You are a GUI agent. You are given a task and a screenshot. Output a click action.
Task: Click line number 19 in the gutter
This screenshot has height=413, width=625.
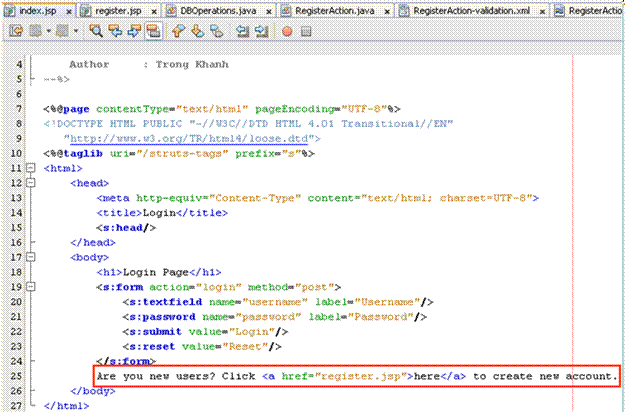16,287
